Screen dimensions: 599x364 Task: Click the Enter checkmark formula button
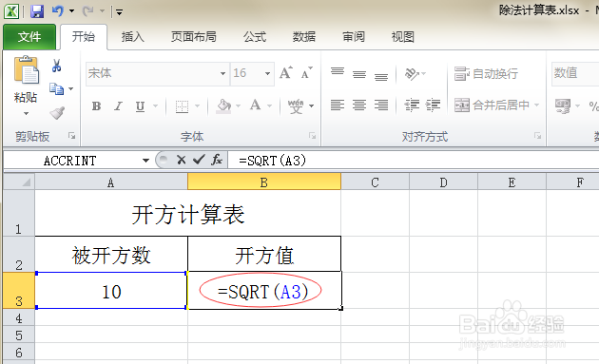[199, 160]
